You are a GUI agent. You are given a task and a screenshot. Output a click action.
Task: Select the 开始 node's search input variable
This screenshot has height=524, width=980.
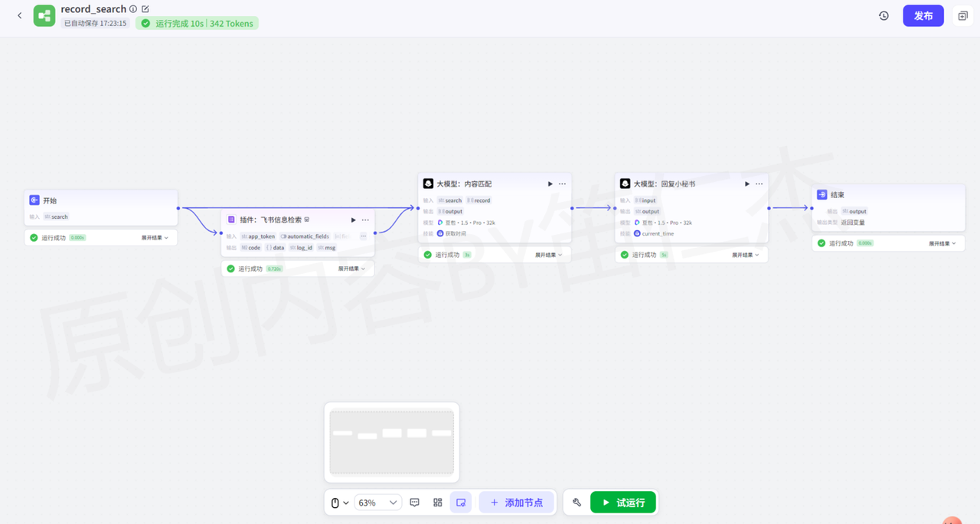click(x=57, y=217)
